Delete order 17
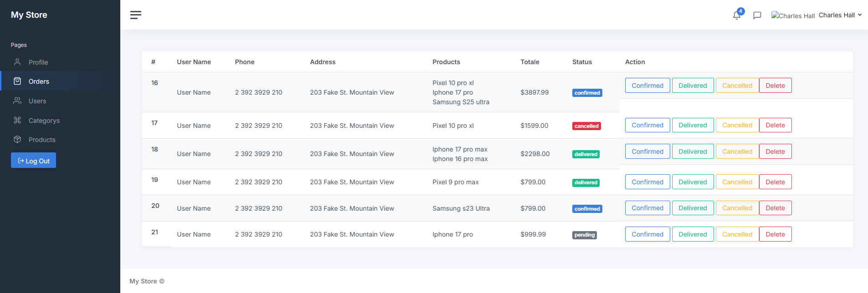This screenshot has height=293, width=868. click(x=775, y=125)
